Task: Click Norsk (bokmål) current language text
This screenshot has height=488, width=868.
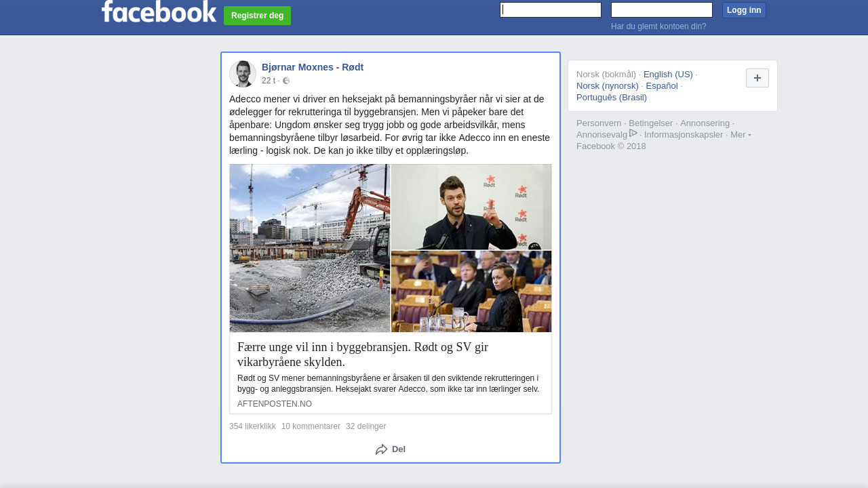Action: 606,75
